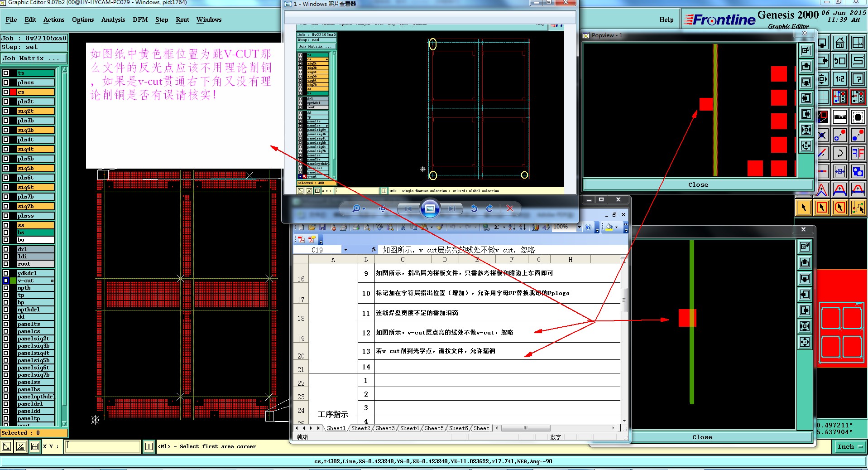Open the Actions menu
This screenshot has height=470, width=868.
(x=54, y=19)
